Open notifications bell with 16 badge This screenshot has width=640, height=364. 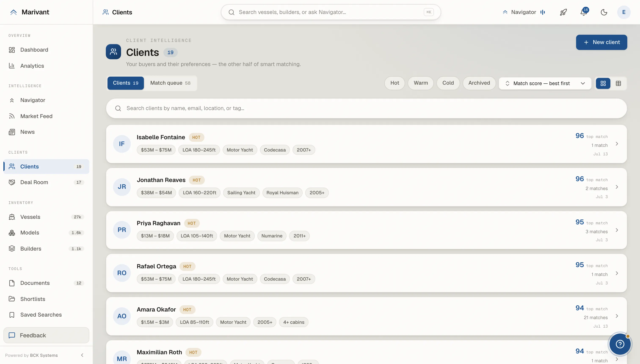[583, 12]
